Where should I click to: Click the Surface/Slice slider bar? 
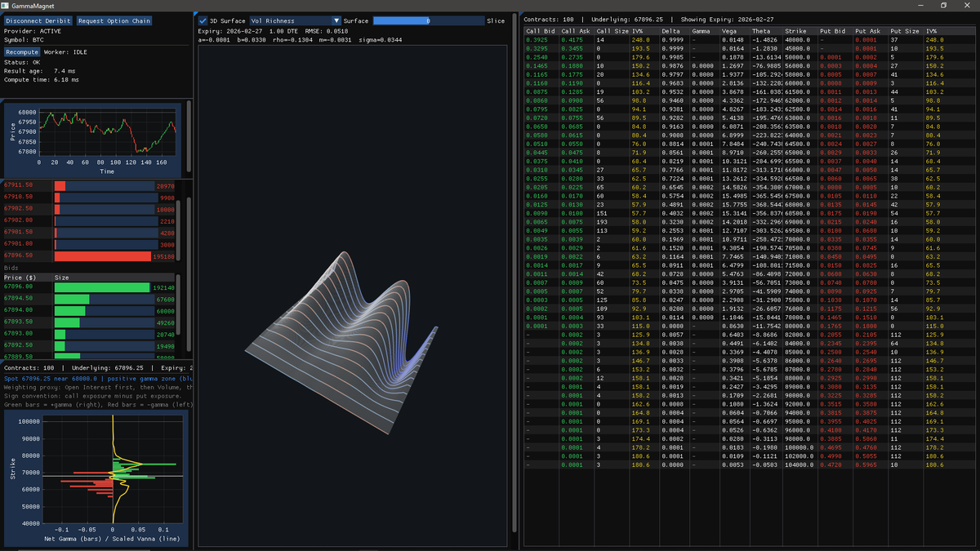coord(427,20)
